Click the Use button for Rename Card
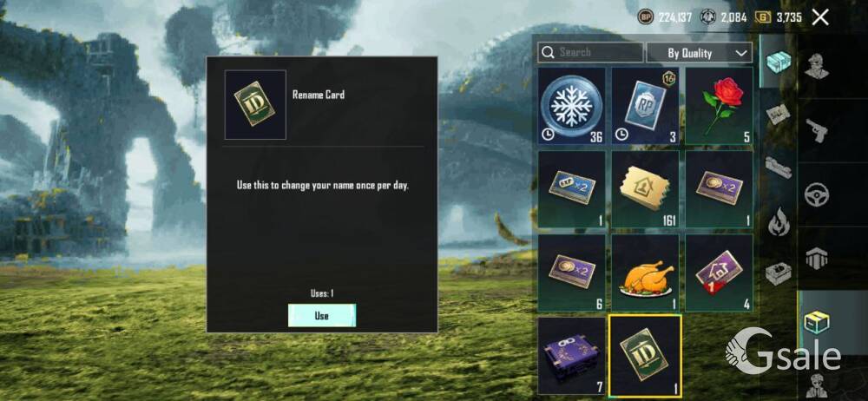This screenshot has height=401, width=868. coord(322,316)
